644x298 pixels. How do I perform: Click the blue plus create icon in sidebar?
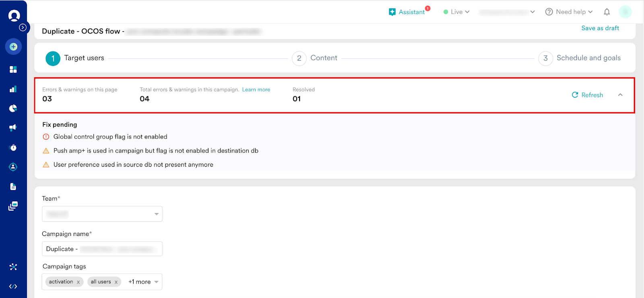coord(13,47)
